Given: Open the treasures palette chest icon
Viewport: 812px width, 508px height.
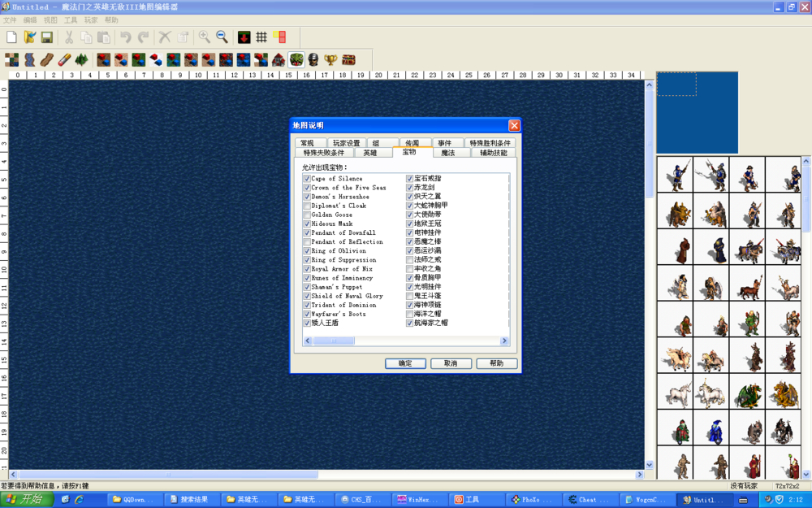Looking at the screenshot, I should [348, 59].
